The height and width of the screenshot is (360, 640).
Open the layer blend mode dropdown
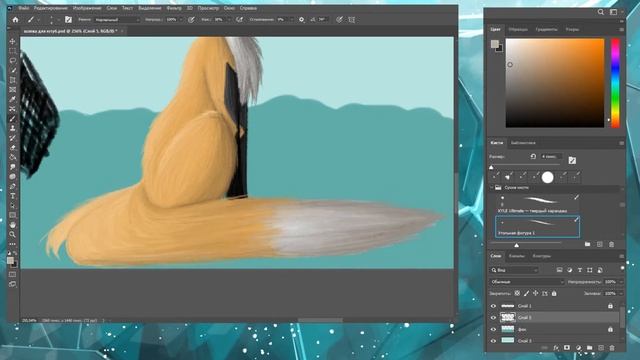[527, 282]
